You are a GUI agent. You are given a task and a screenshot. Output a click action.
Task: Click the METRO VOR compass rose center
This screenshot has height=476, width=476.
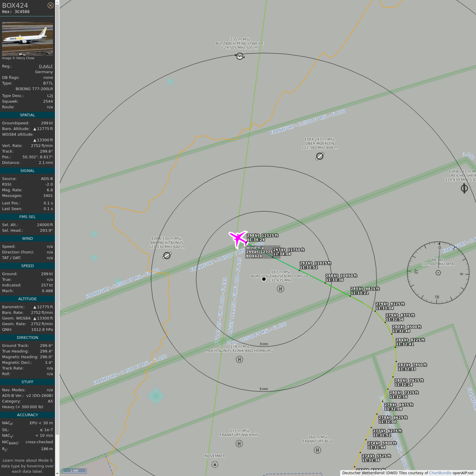tap(438, 273)
